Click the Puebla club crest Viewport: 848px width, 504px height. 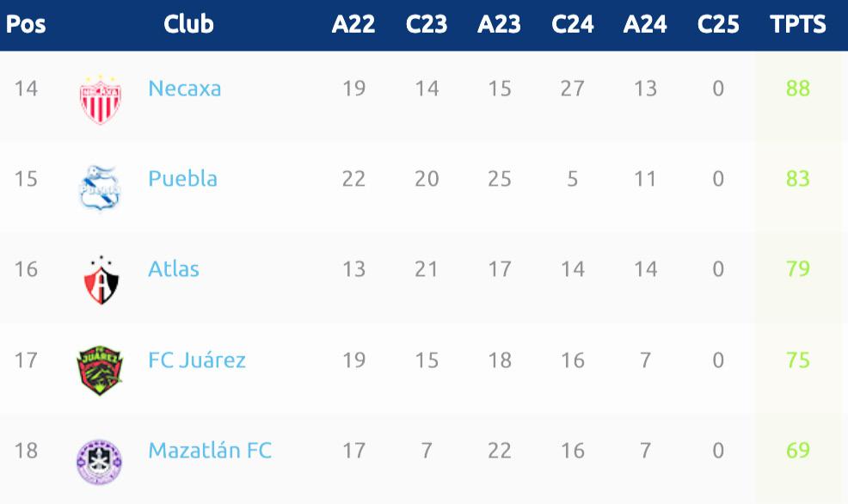[x=100, y=188]
